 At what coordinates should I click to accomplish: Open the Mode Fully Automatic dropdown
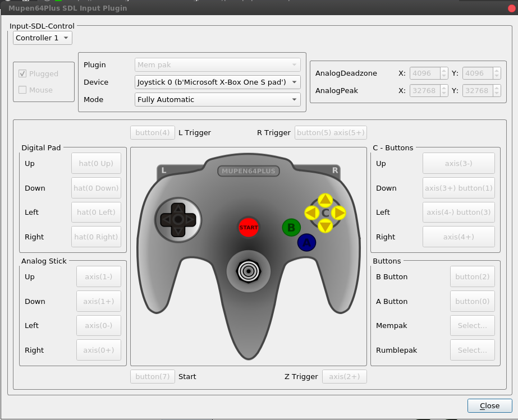click(x=217, y=99)
